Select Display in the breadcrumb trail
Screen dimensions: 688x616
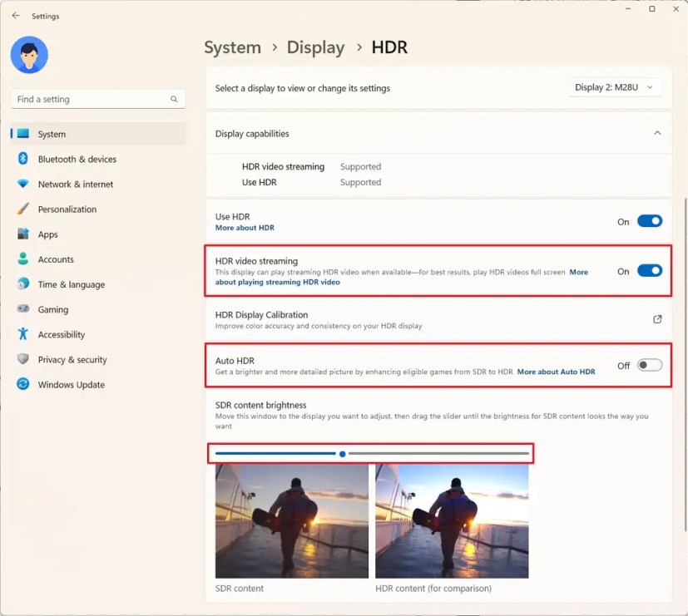coord(314,47)
